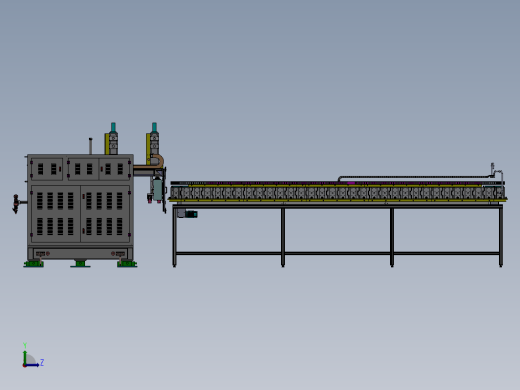The width and height of the screenshot is (520, 390).
Task: Select the thin rod atop the cabinet
Action: [90, 146]
